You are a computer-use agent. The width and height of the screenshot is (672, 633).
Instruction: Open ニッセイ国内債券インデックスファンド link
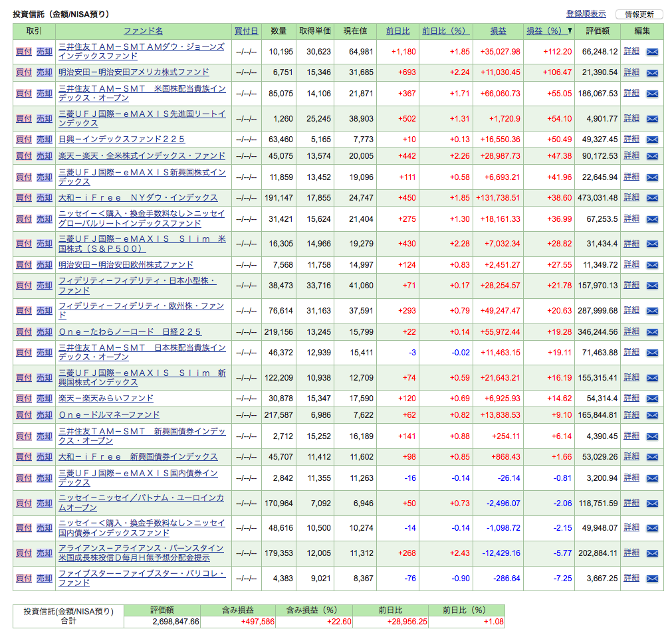tap(142, 528)
